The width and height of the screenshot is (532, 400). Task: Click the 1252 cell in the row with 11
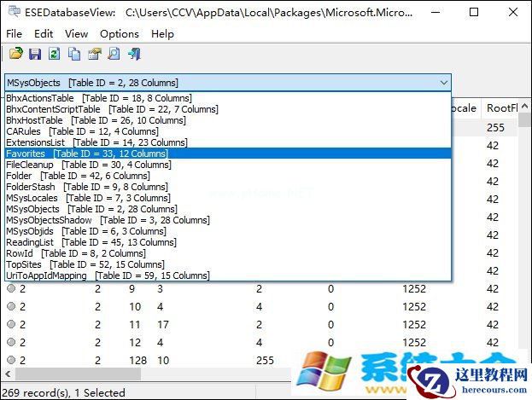[x=414, y=325]
